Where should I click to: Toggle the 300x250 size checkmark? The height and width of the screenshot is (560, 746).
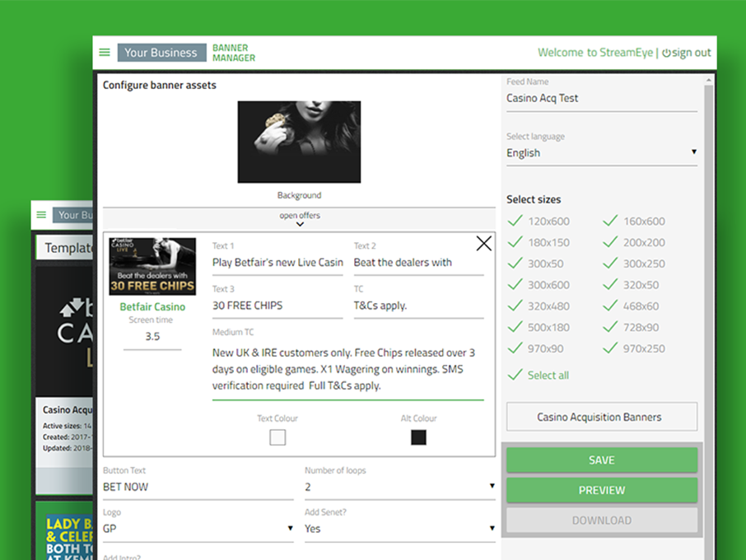pos(610,263)
